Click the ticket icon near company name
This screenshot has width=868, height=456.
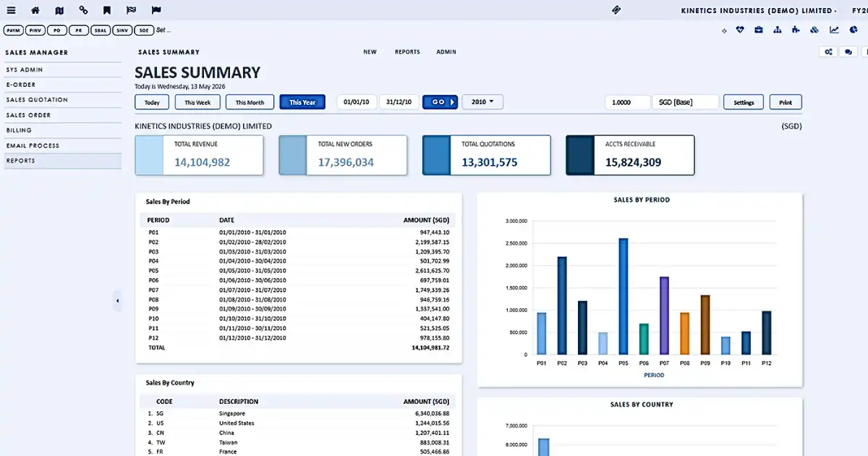[x=616, y=10]
